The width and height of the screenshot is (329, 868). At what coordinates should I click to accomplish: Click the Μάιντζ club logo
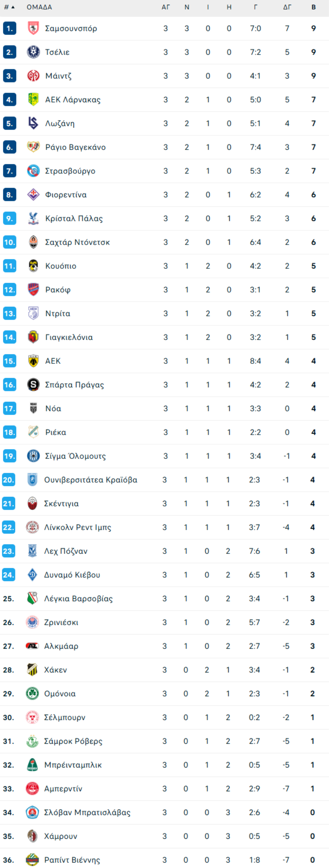[33, 76]
